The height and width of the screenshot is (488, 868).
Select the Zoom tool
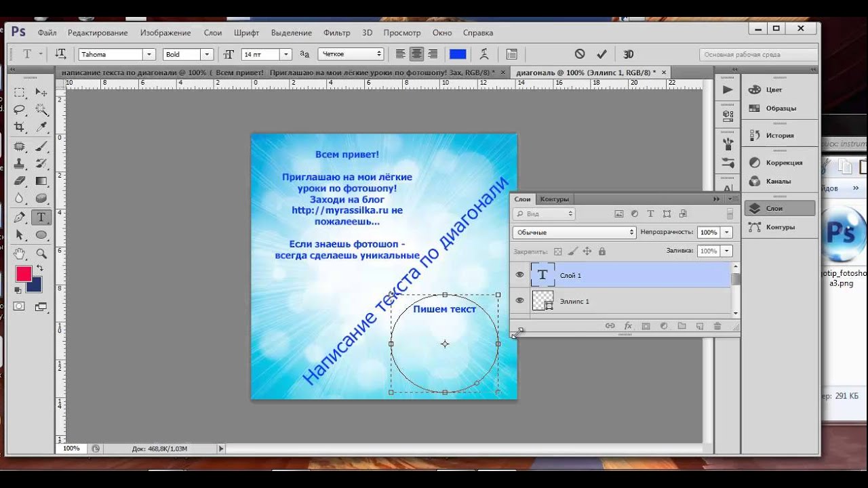[41, 253]
